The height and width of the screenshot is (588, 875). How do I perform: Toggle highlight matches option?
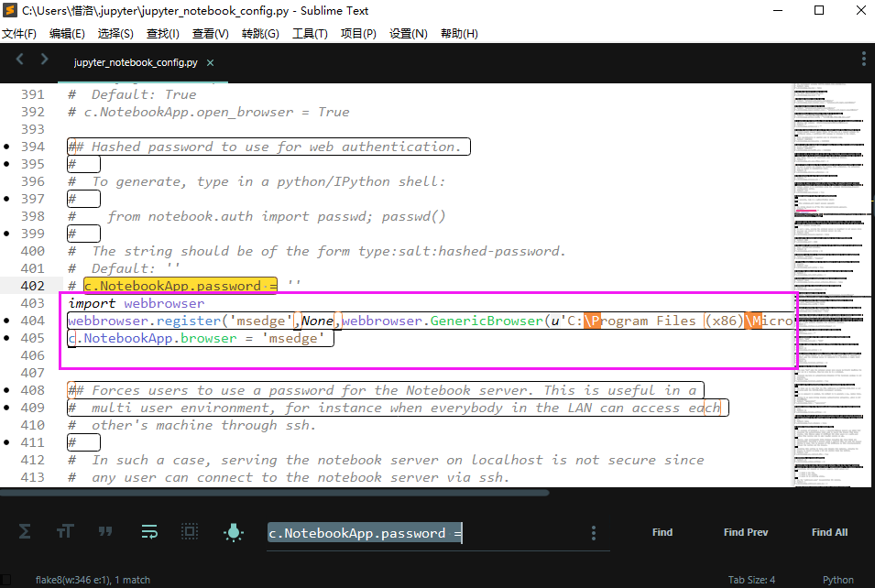coord(234,532)
